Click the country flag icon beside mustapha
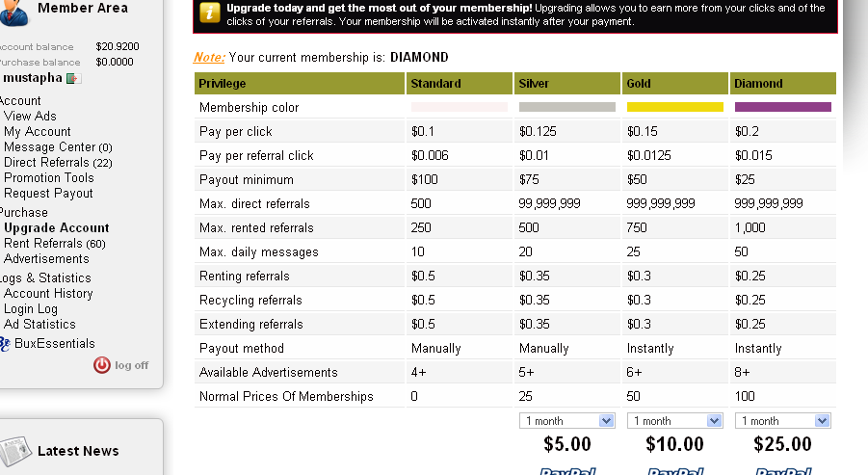Image resolution: width=868 pixels, height=475 pixels. coord(73,79)
